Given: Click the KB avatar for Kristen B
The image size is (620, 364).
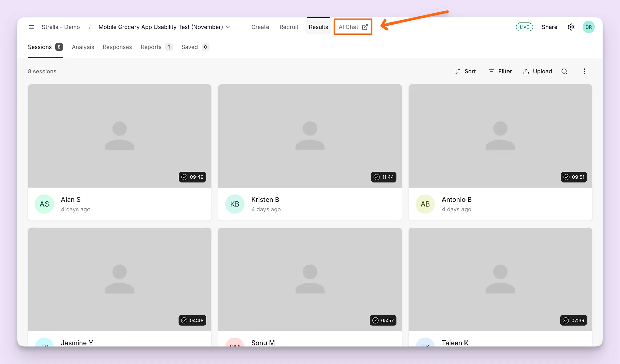Looking at the screenshot, I should (235, 204).
